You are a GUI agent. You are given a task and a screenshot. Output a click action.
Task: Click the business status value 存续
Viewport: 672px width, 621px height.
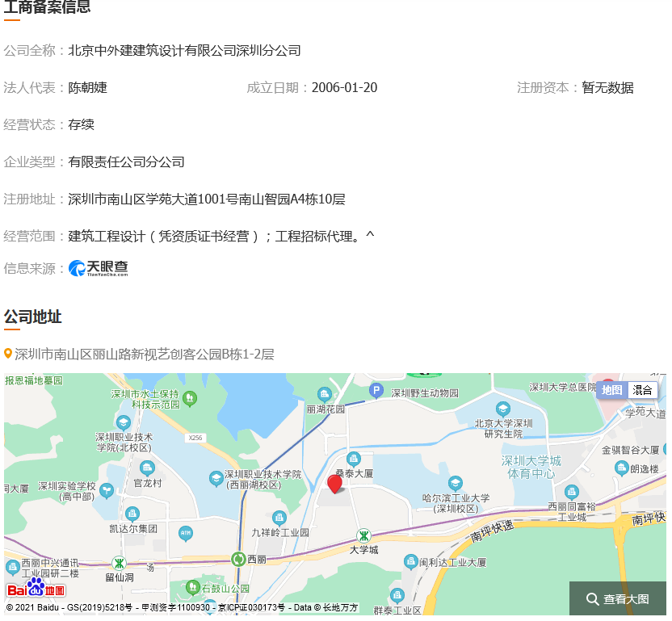point(81,124)
